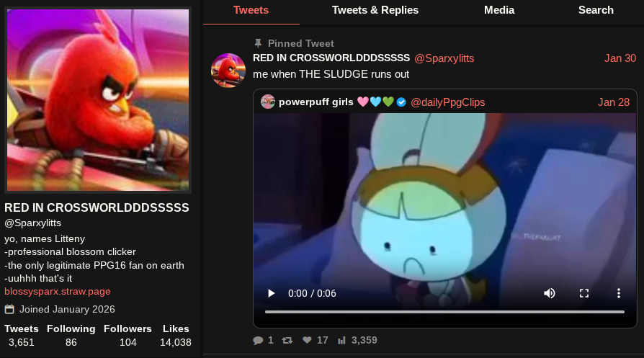Click the views bar chart icon
The image size is (644, 358).
pyautogui.click(x=341, y=340)
